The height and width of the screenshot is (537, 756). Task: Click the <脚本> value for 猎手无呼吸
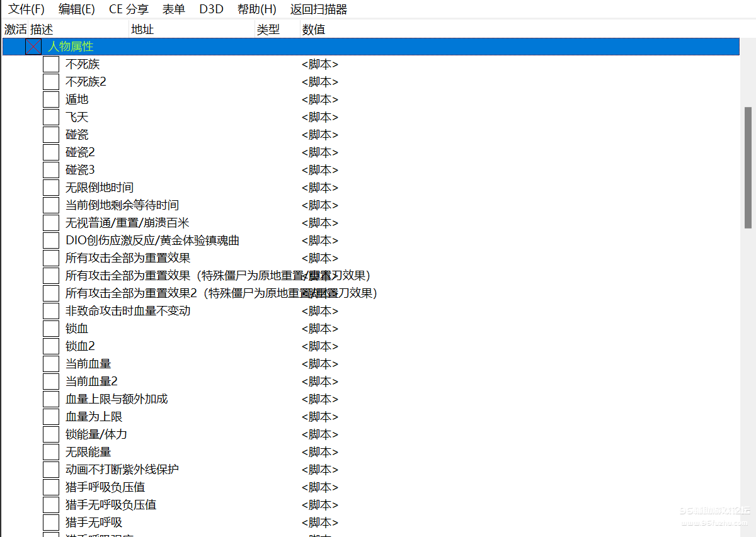click(320, 523)
